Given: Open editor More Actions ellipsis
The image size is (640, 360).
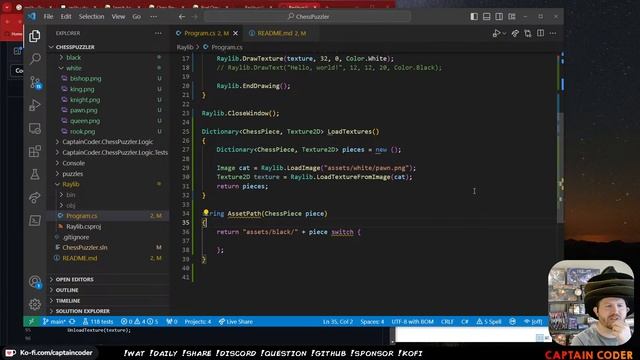Looking at the screenshot, I should [x=553, y=33].
